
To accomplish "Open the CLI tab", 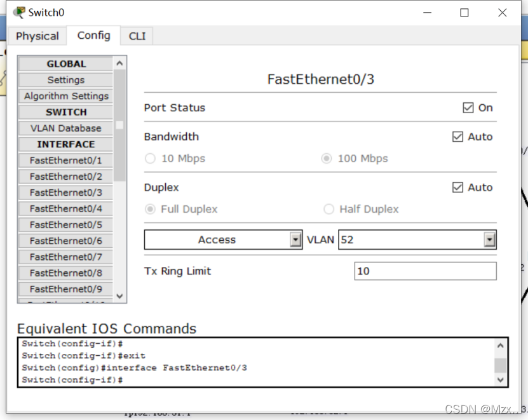I will click(x=137, y=36).
